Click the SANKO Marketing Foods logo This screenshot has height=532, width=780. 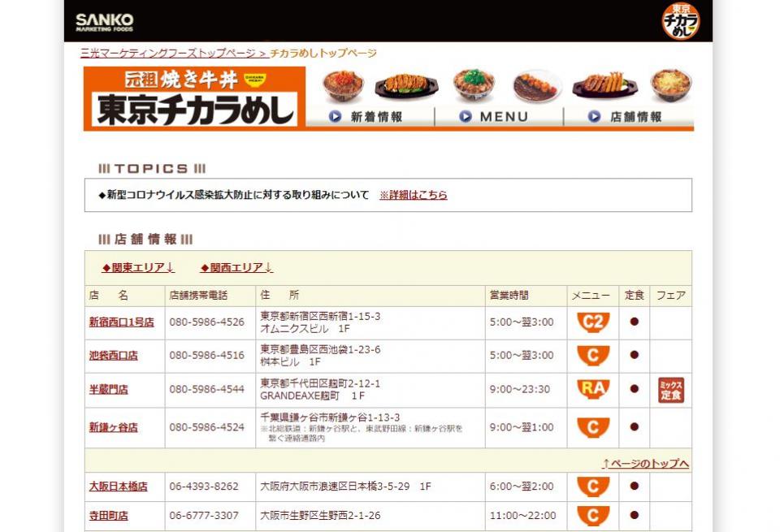point(104,22)
